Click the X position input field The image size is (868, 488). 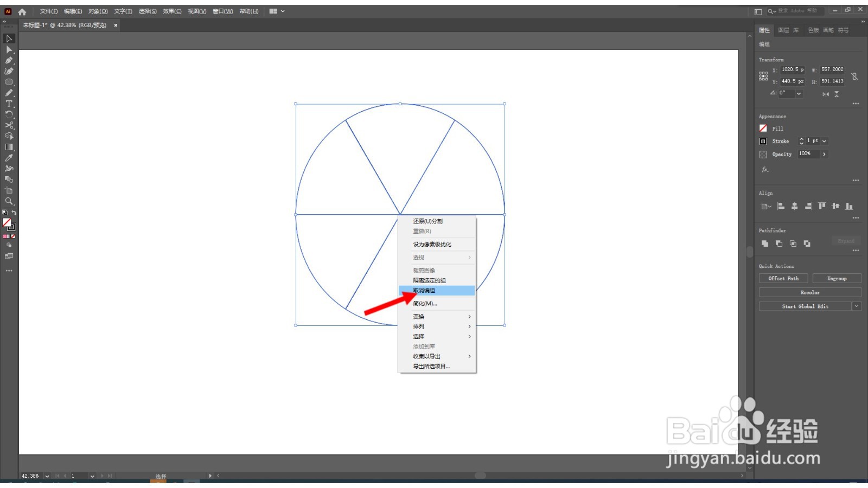pos(793,70)
